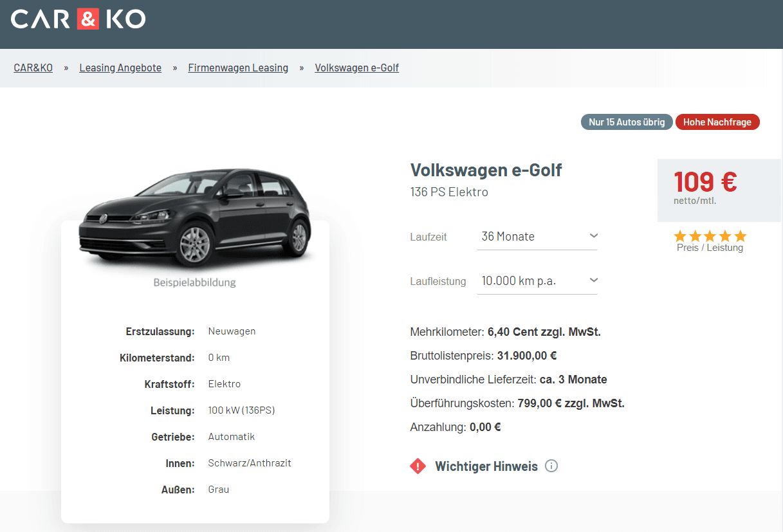Click the Überführungskosten 799,00 € line
The image size is (783, 532).
(518, 403)
